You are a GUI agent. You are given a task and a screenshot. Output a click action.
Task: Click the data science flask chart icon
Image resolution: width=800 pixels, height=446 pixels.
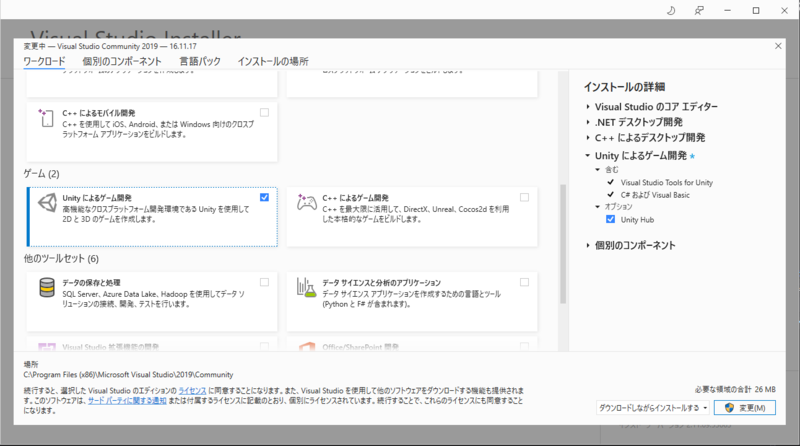pyautogui.click(x=306, y=288)
